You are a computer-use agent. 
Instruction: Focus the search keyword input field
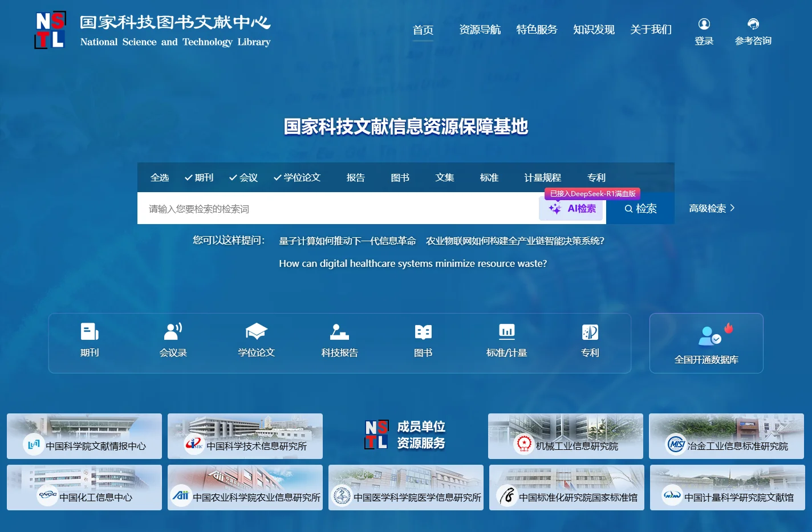338,209
